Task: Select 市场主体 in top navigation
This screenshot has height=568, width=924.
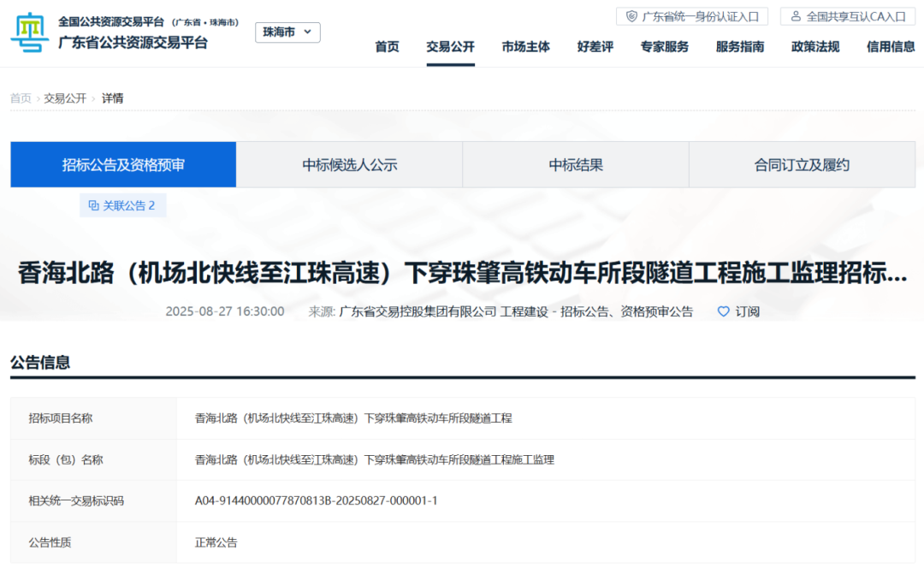Action: [x=525, y=47]
